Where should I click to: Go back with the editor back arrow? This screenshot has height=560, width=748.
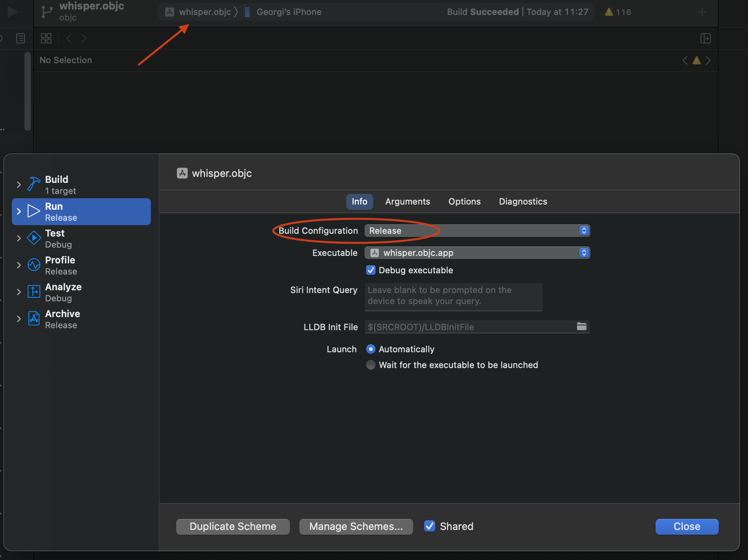pos(69,38)
